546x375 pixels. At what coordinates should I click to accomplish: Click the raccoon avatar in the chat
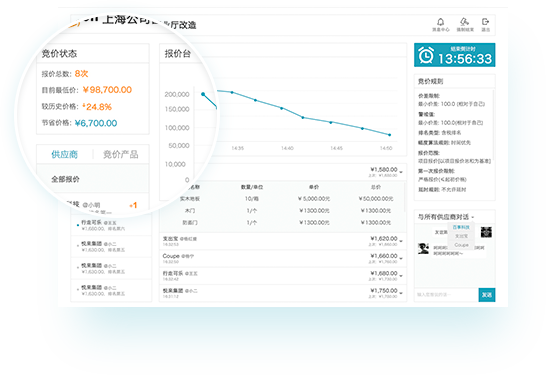486,232
